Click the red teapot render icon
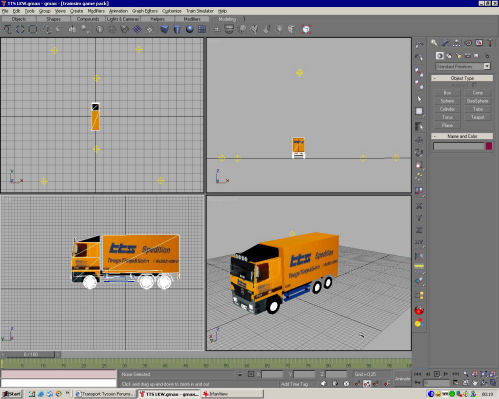 coord(419,310)
